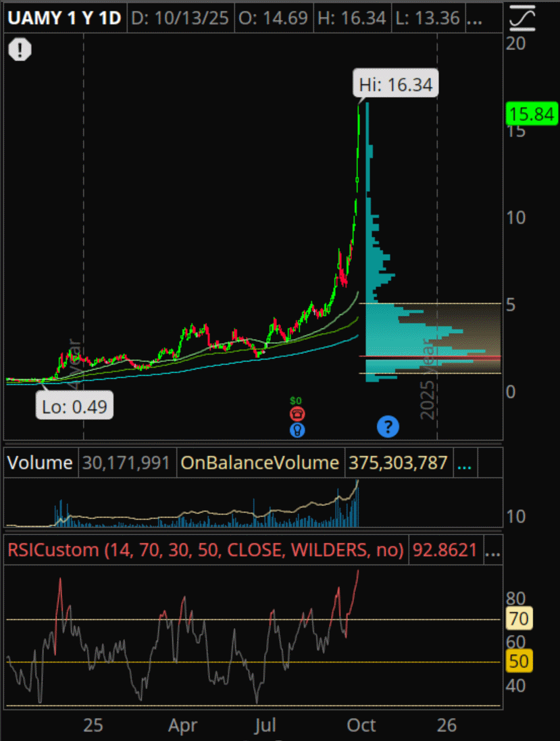Click the 10 label on the price axis
Viewport: 560px width, 741px height.
(x=515, y=218)
